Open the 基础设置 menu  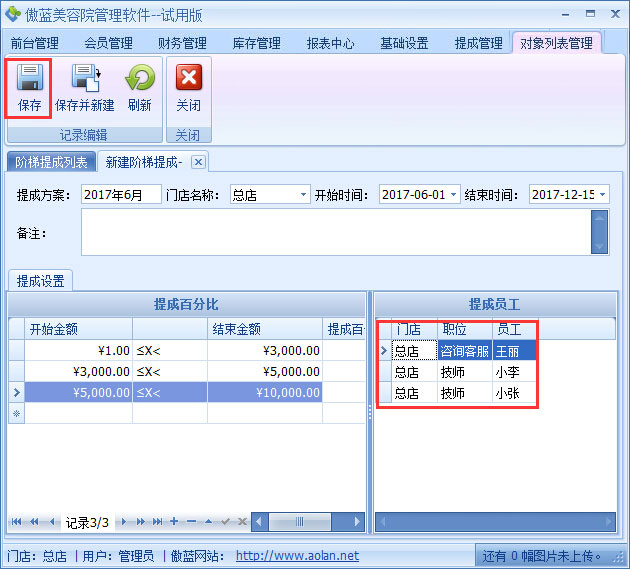(405, 43)
